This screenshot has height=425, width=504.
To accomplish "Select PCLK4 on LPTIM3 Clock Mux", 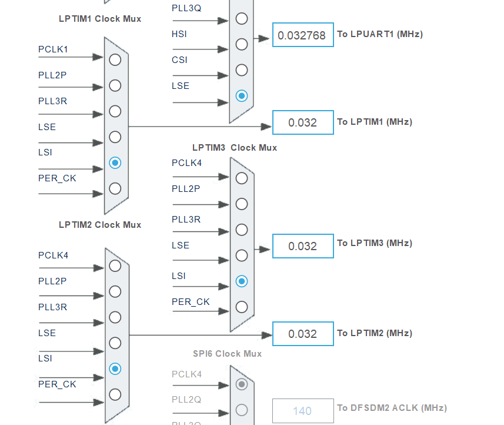I will (241, 178).
